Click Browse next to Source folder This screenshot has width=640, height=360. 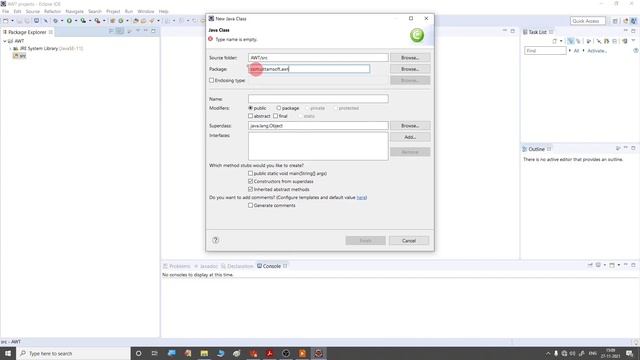(x=410, y=58)
